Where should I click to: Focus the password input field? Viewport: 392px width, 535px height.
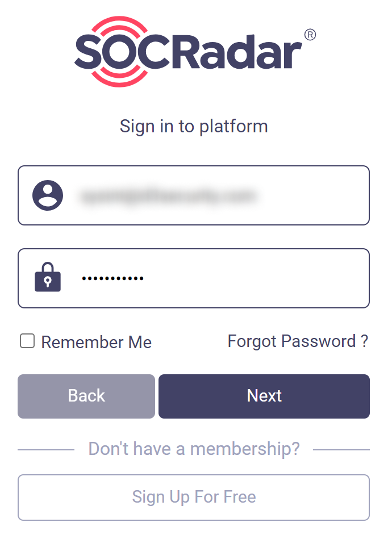click(x=216, y=278)
